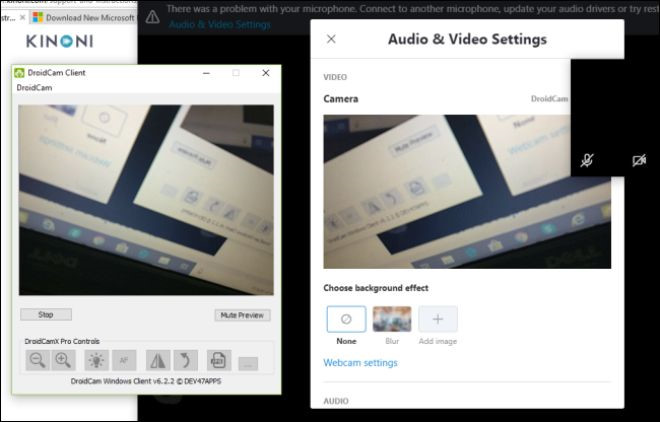Click the mirror video flip icon
The image size is (660, 422).
click(158, 361)
